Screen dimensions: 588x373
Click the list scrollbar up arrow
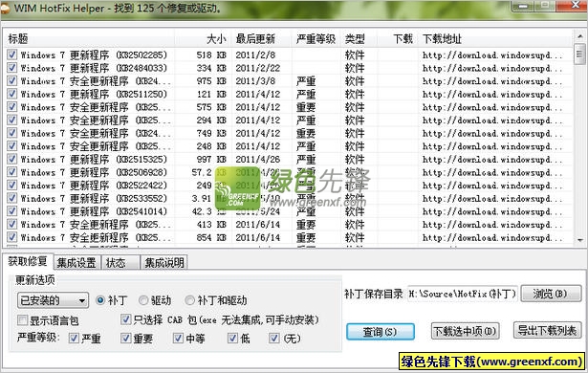(x=579, y=36)
